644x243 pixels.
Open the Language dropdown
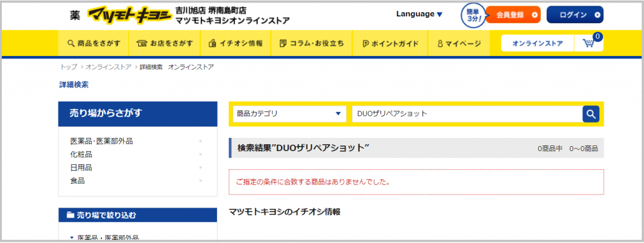coord(419,14)
